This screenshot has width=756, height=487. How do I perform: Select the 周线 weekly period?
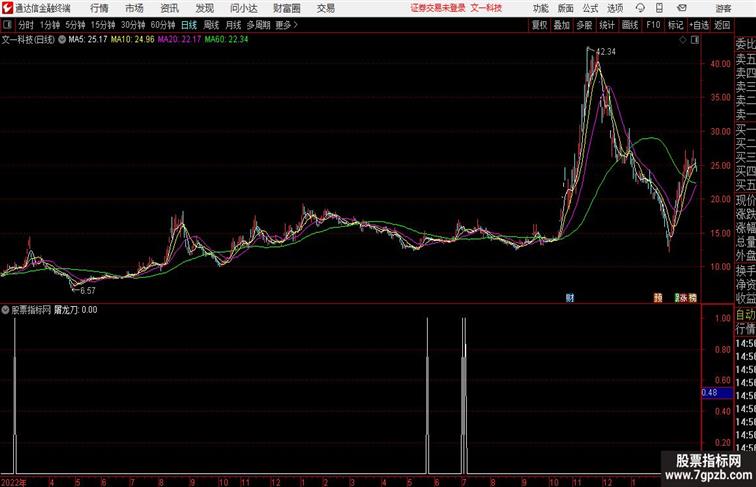tap(211, 25)
